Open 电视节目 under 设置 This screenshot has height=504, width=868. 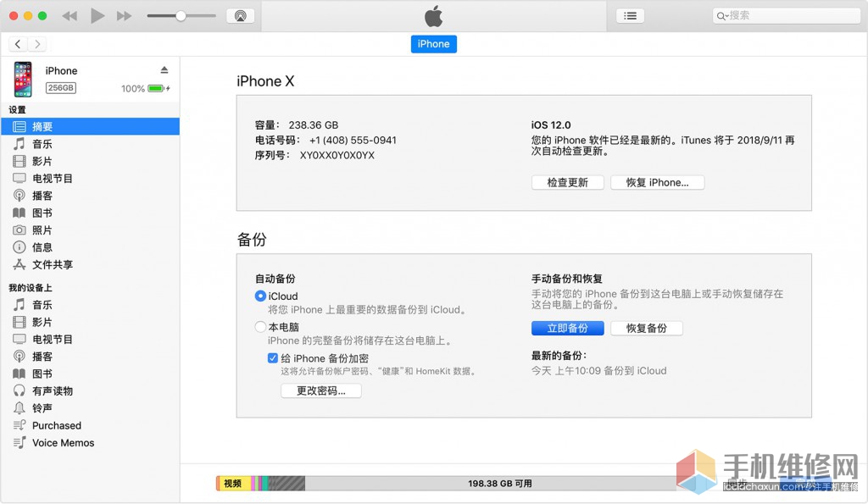[x=90, y=178]
